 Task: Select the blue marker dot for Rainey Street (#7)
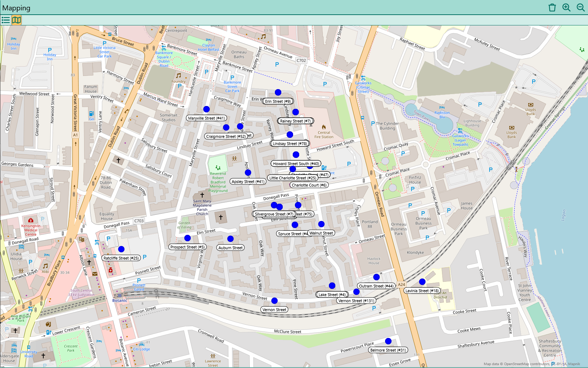coord(296,112)
